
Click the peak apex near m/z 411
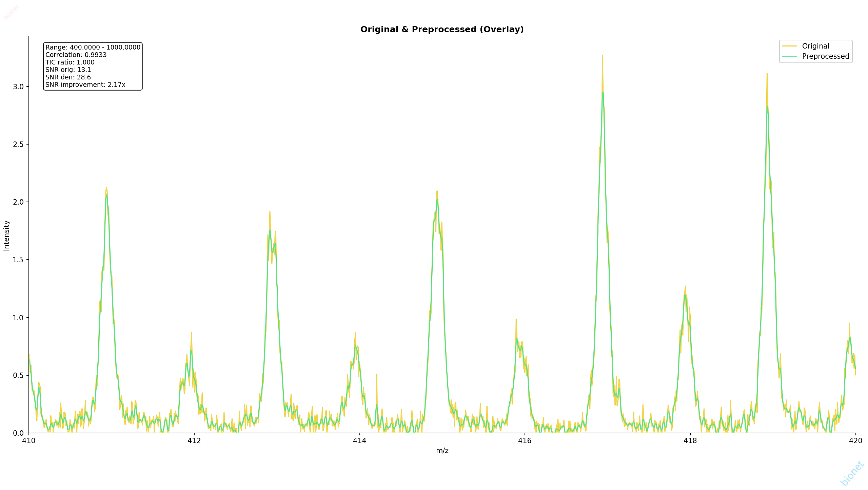click(106, 188)
